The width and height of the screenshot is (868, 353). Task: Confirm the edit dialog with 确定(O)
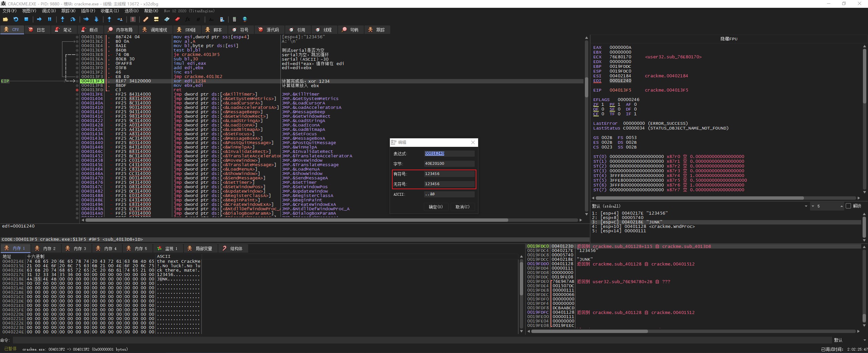coord(436,207)
